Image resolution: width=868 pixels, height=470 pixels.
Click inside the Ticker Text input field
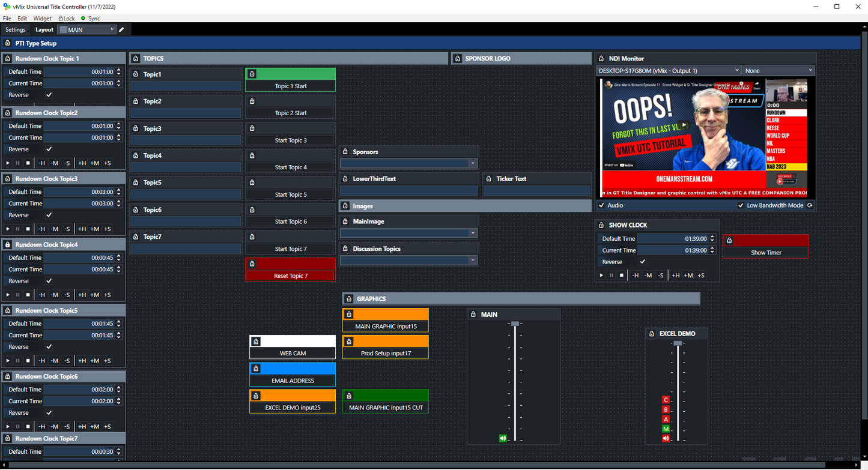tap(536, 190)
